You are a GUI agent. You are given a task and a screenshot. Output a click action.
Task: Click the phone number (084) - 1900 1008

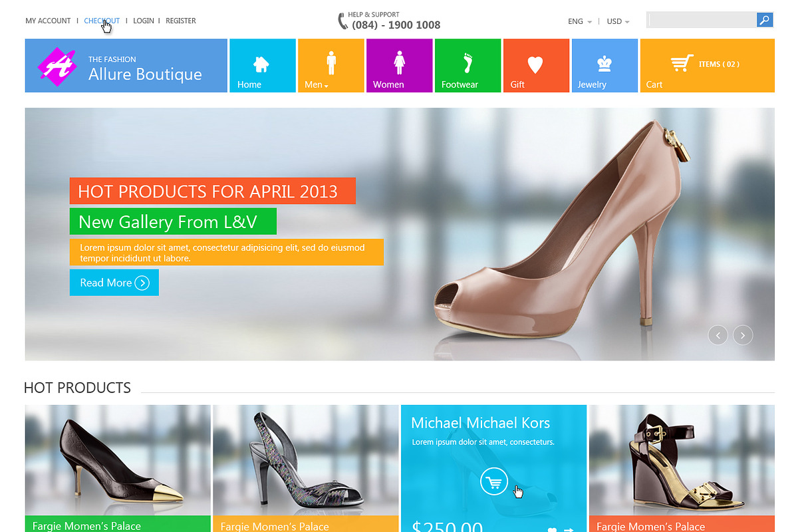[396, 25]
